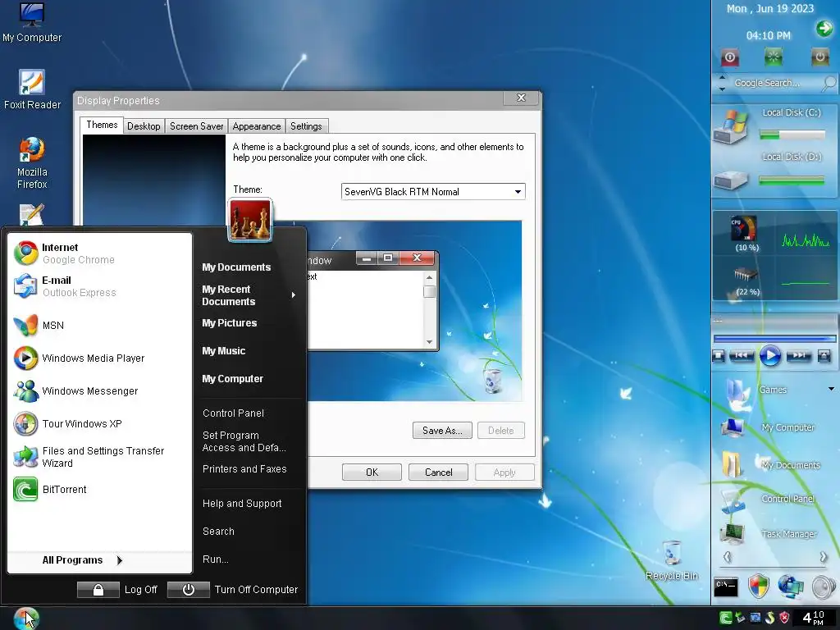Switch to the Settings tab
Viewport: 840px width, 630px height.
point(306,126)
